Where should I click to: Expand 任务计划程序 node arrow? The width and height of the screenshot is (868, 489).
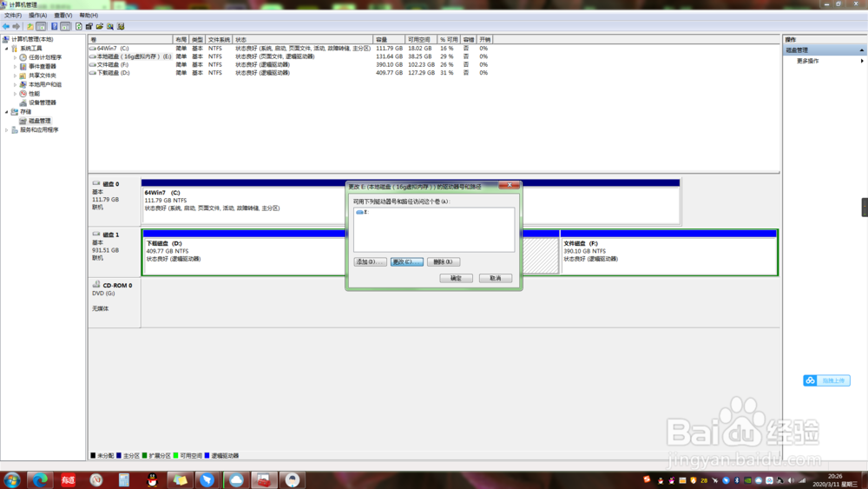click(x=15, y=57)
